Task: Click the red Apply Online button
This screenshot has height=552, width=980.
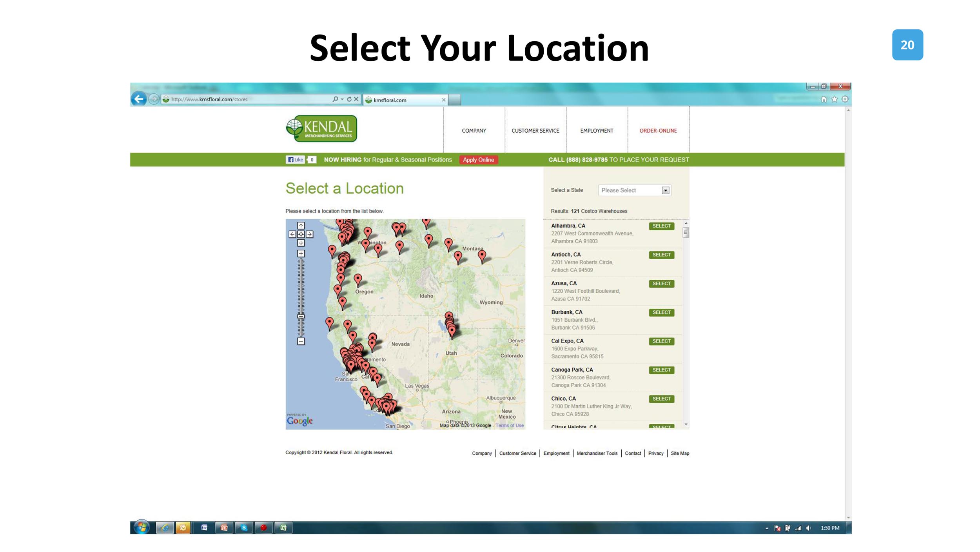Action: pos(478,160)
